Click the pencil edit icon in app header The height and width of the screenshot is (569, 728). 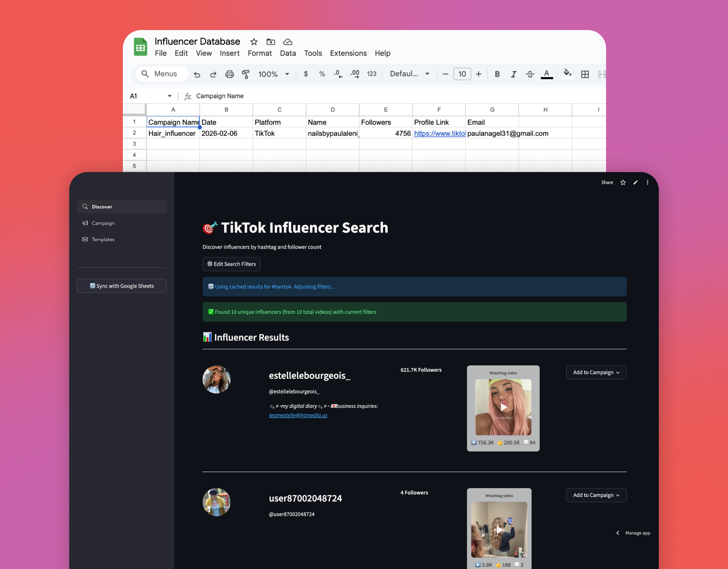[x=636, y=183]
